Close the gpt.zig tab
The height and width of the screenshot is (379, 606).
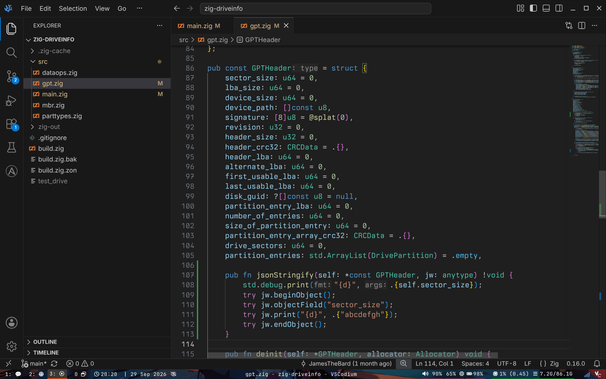click(286, 25)
